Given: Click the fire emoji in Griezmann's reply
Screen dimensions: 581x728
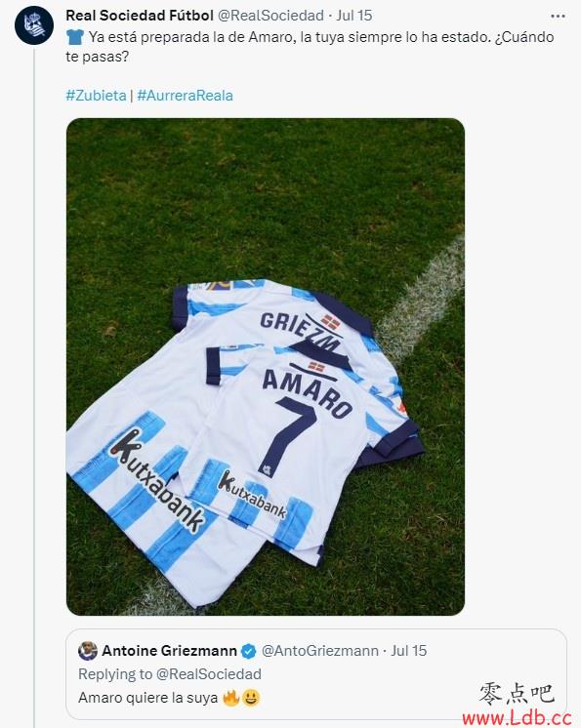Looking at the screenshot, I should click(230, 698).
